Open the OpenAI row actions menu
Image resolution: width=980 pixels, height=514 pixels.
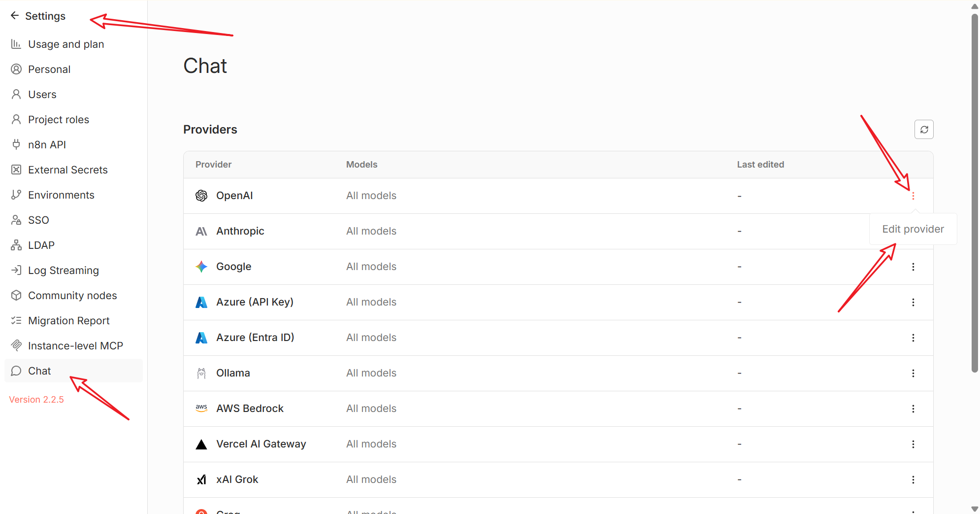[913, 196]
